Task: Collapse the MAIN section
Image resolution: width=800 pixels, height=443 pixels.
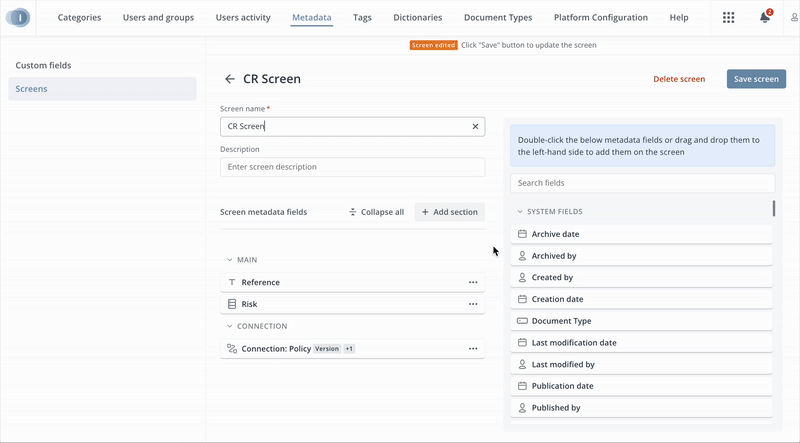Action: [x=229, y=260]
